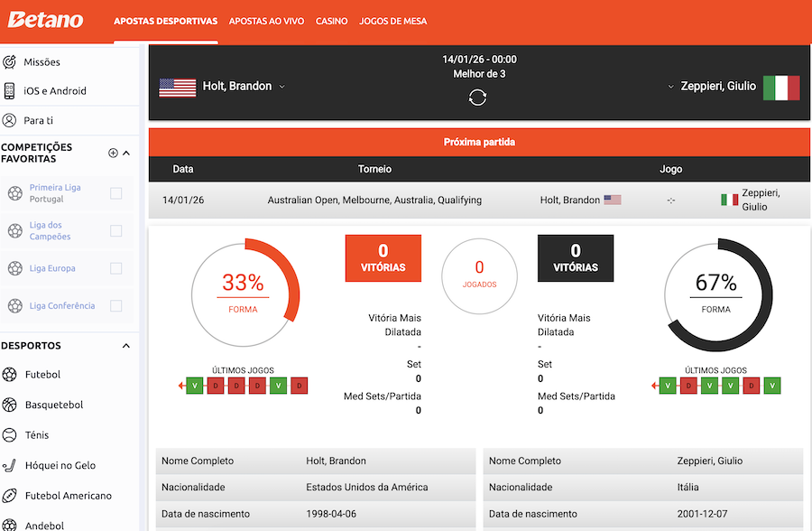The image size is (812, 531).
Task: Switch to the APOSTAS AO VIVO tab
Action: point(266,21)
